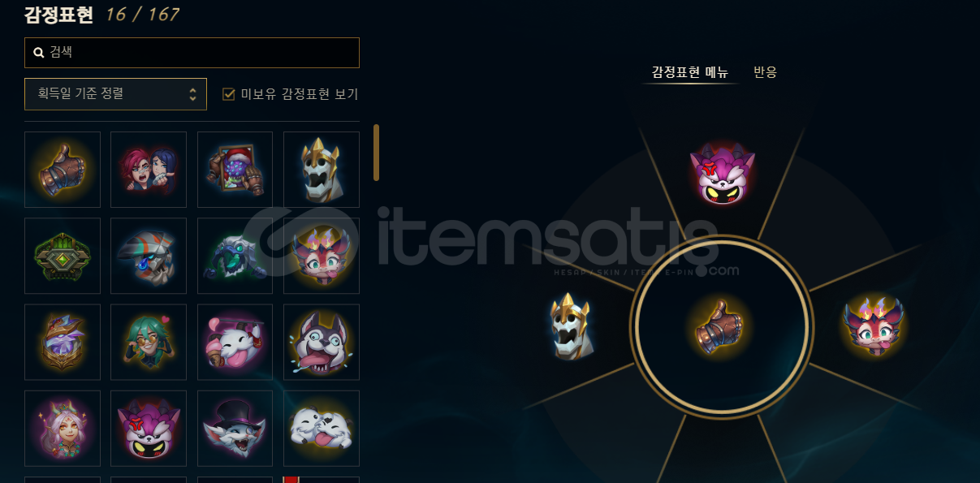Choose the Santa Braum picture-frame emote

(235, 170)
